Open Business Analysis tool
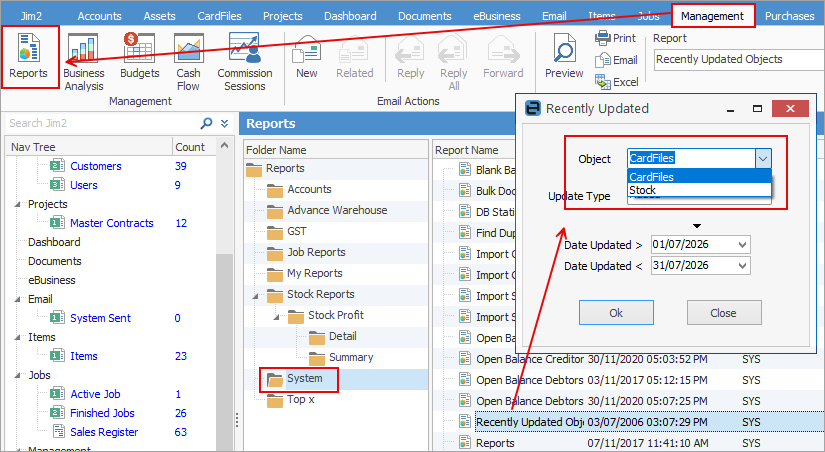825x452 pixels. [83, 62]
